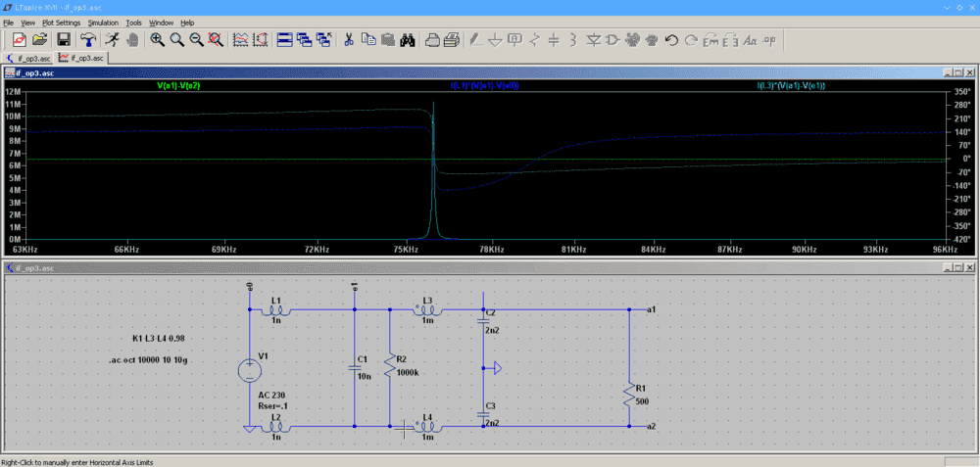Tile the windows using the toolbar icon
Viewport: 980px width, 467px height.
click(284, 40)
